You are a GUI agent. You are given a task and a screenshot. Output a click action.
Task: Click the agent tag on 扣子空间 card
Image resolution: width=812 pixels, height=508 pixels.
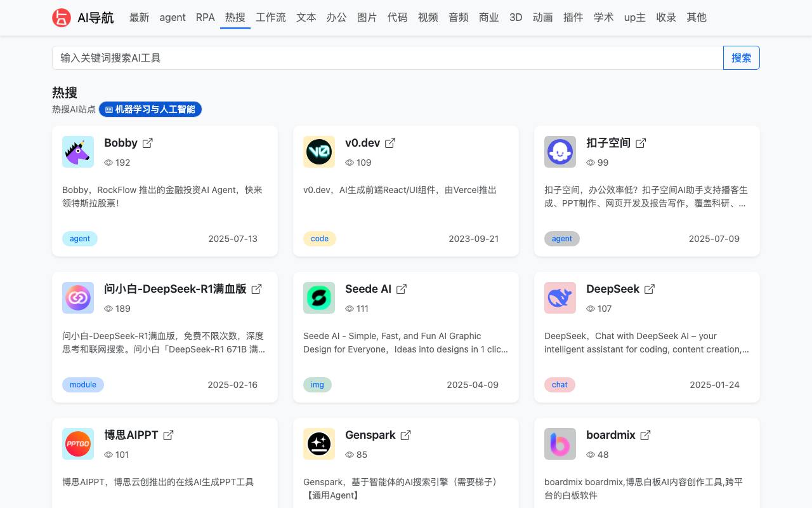pyautogui.click(x=562, y=239)
